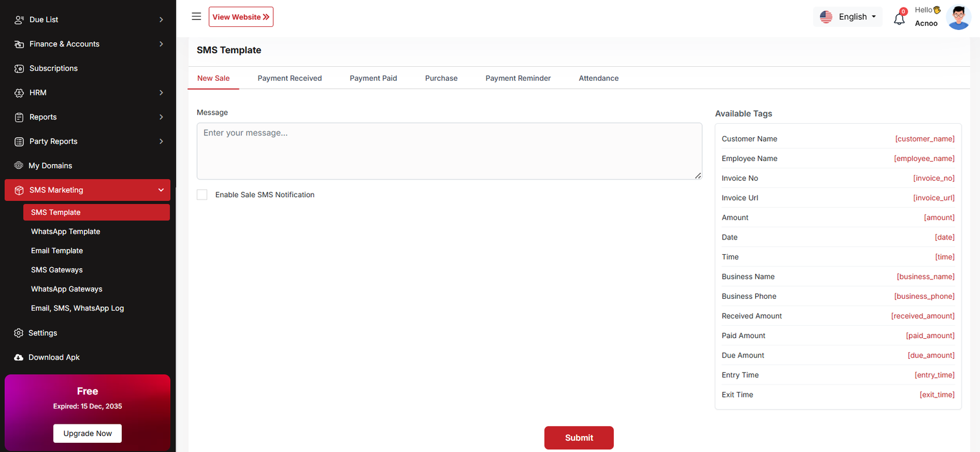
Task: Click the Download Apk cloud icon
Action: pos(18,358)
